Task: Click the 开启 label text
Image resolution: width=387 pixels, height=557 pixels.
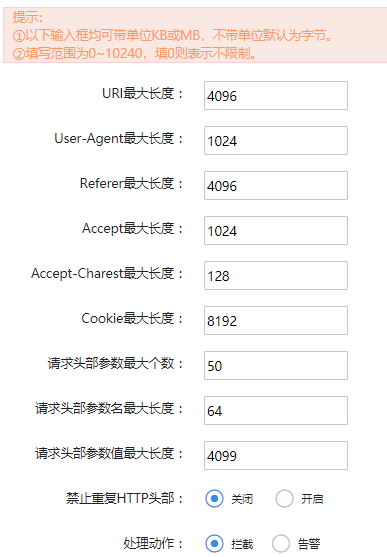Action: [312, 499]
